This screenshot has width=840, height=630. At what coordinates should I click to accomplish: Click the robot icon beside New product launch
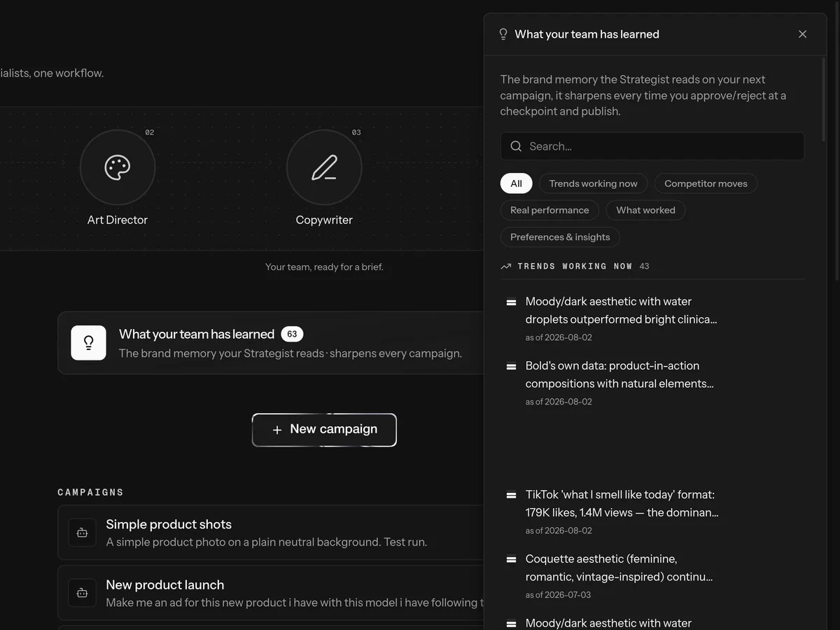82,593
